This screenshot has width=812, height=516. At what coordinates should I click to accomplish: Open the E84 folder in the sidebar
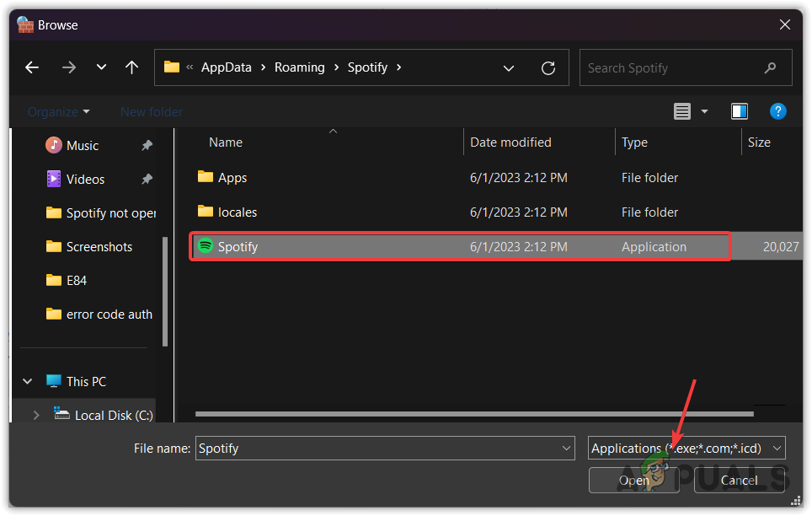point(67,281)
